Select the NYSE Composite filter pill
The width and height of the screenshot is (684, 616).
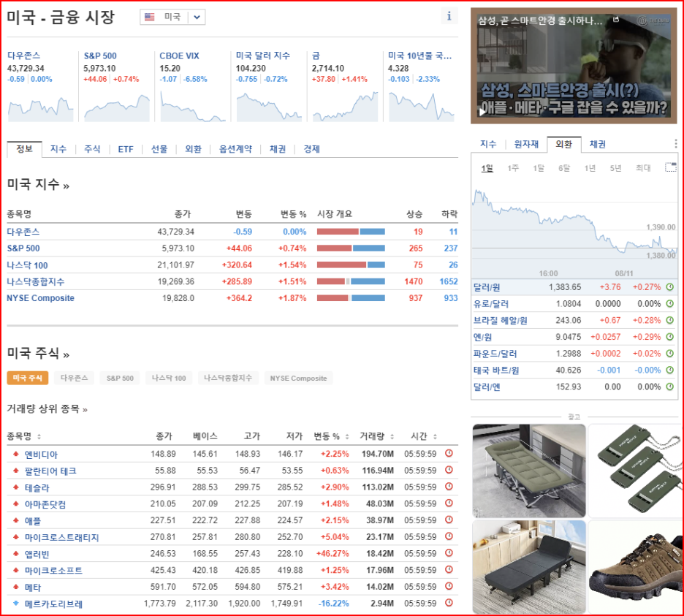click(x=298, y=378)
